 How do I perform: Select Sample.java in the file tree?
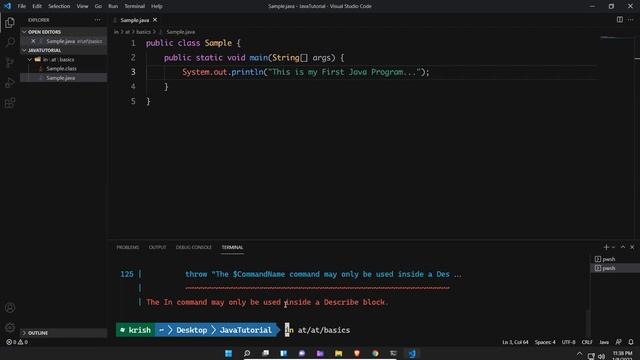(60, 78)
